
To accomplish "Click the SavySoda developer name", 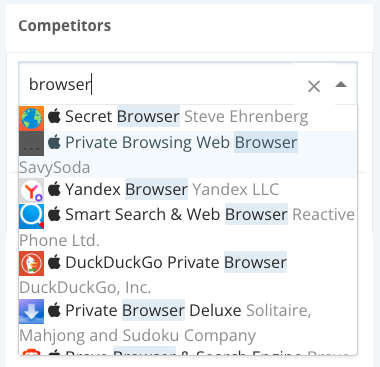I will pos(55,168).
